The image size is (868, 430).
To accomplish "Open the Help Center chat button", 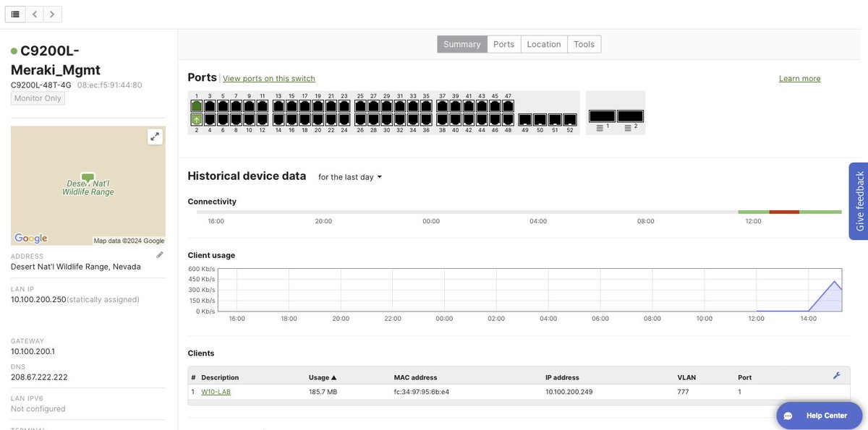I will point(820,416).
